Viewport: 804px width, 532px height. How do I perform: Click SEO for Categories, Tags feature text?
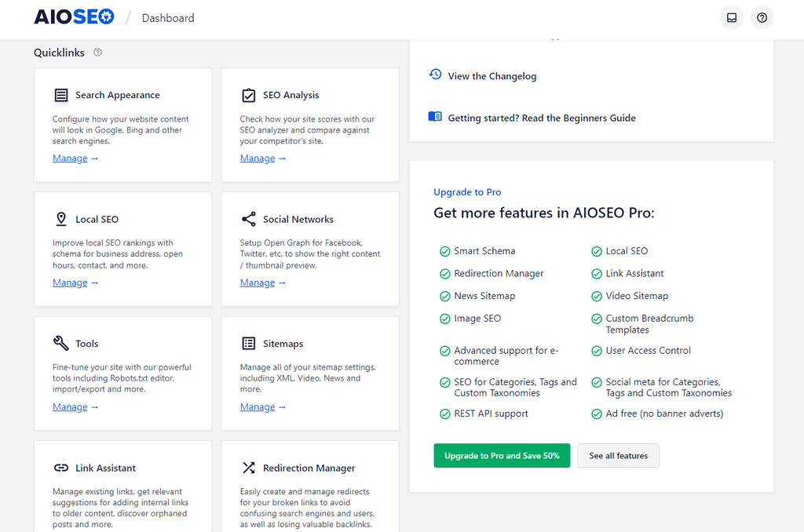coord(515,388)
